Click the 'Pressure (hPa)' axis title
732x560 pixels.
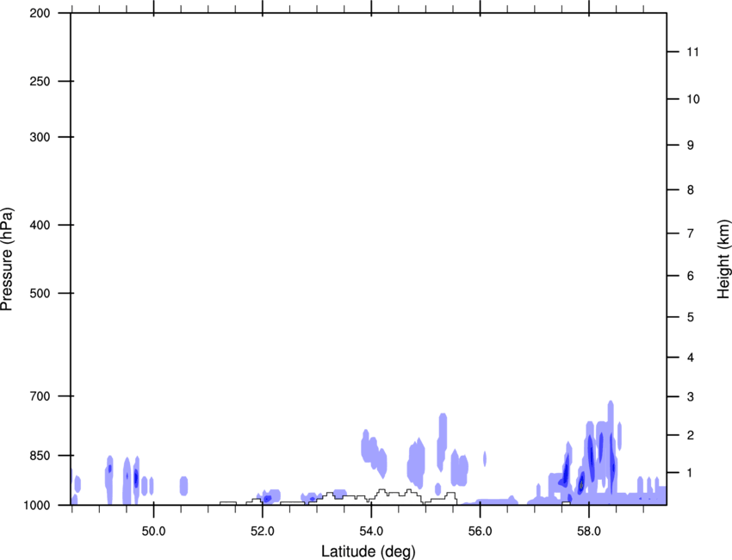pyautogui.click(x=7, y=259)
